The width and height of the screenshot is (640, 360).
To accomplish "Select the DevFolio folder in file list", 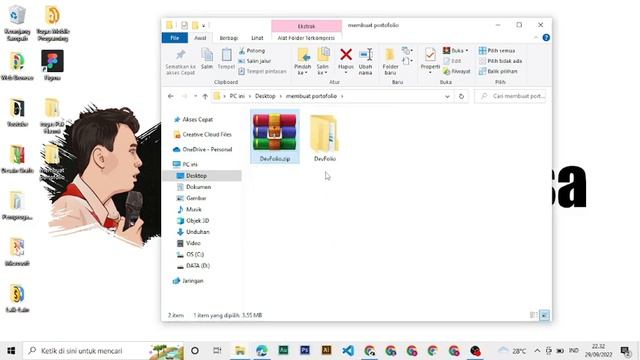I will click(x=324, y=138).
